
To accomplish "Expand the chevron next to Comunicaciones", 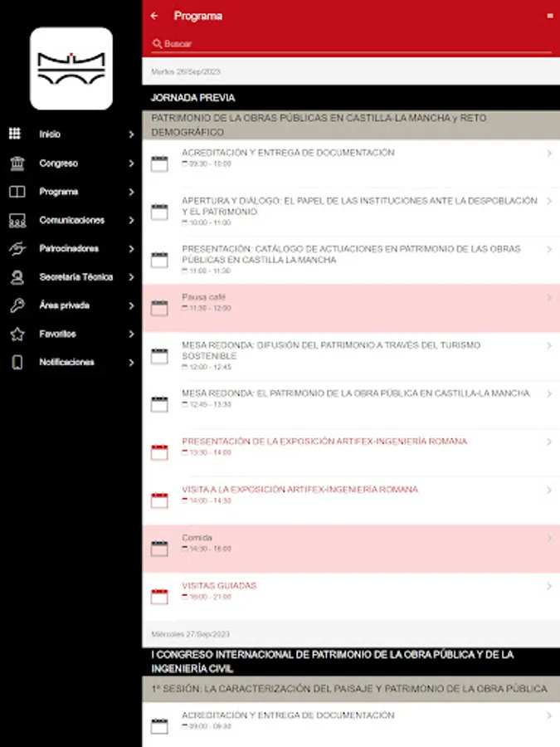I will pos(131,220).
